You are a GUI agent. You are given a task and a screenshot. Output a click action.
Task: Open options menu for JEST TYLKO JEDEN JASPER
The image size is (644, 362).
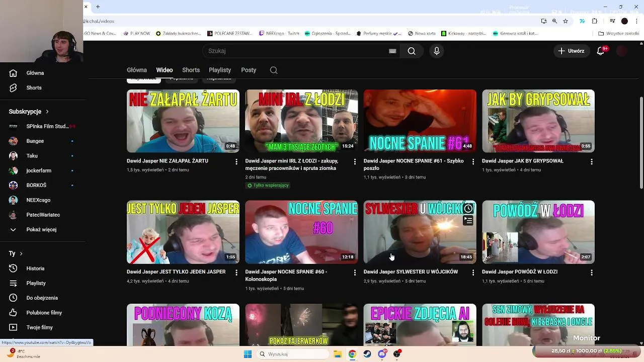coord(236,272)
